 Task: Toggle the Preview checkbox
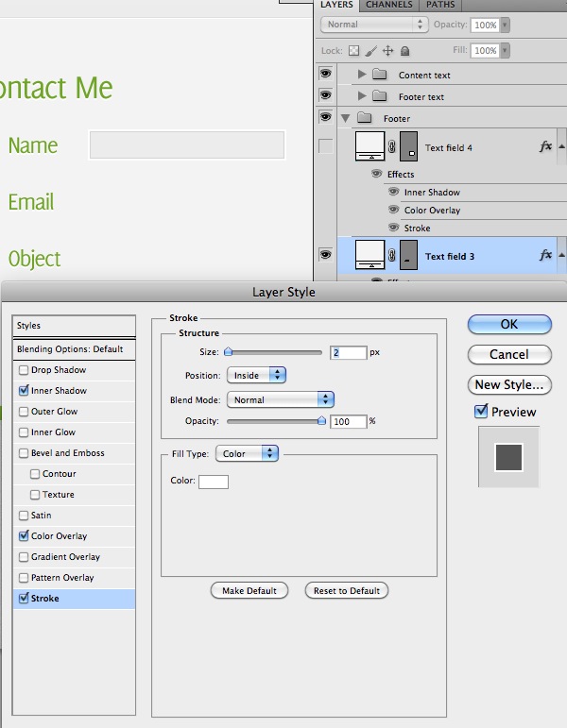click(481, 411)
